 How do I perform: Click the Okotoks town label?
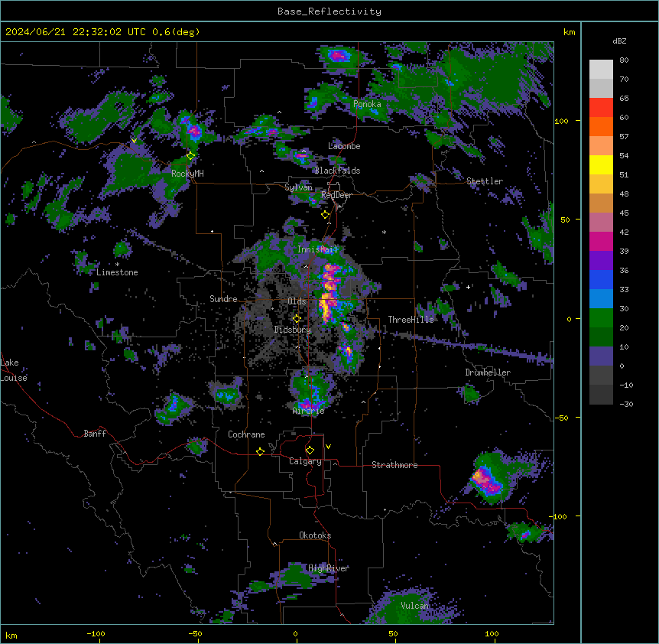(315, 535)
